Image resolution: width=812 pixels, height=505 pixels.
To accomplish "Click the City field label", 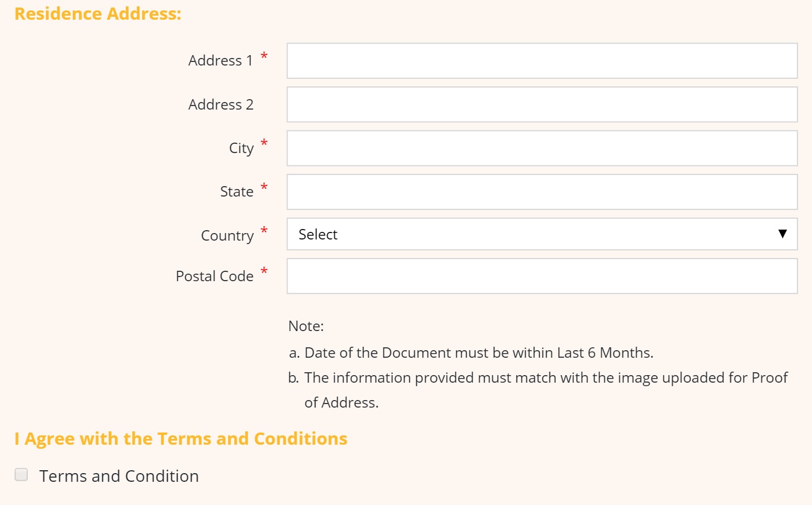I will [x=241, y=148].
